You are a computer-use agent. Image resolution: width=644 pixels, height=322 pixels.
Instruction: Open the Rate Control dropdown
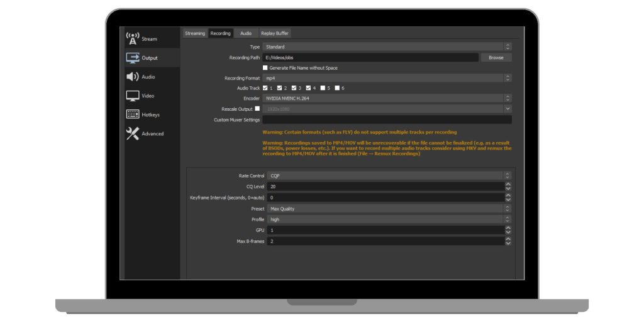click(389, 176)
